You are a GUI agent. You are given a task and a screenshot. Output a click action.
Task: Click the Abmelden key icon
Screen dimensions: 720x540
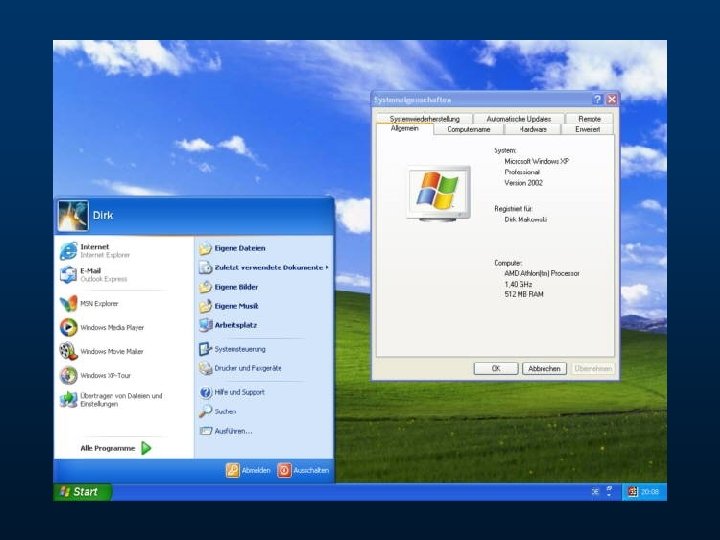232,470
